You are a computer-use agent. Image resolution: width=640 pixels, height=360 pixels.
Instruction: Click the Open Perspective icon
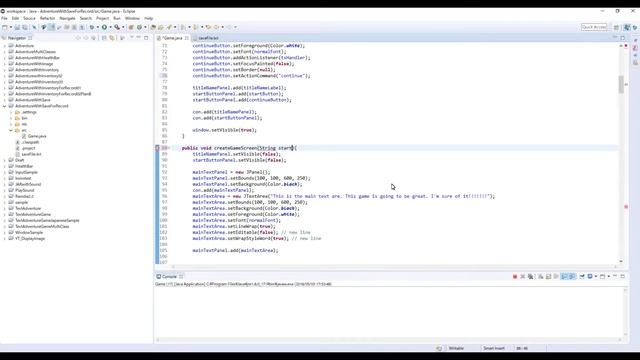coord(616,27)
